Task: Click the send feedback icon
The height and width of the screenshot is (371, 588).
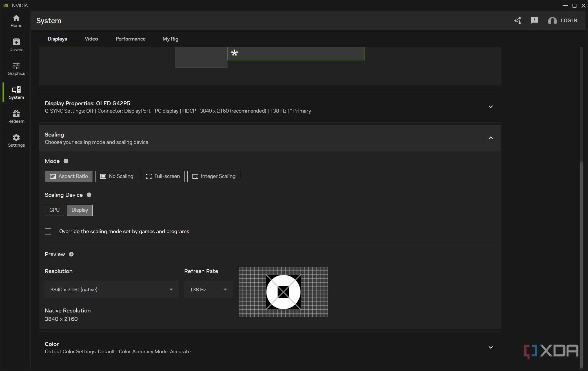Action: [x=534, y=21]
